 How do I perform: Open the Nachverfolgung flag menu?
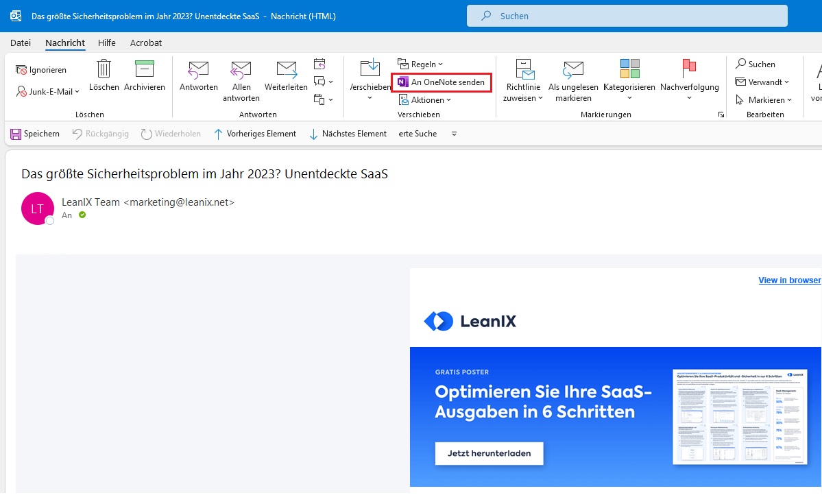(690, 80)
